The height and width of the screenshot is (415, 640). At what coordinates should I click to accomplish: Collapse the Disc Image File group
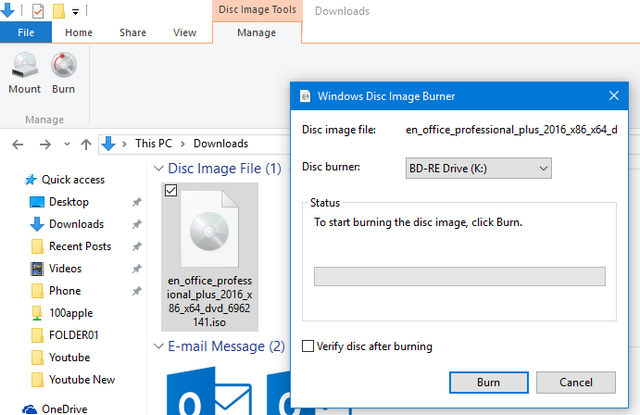(x=158, y=168)
